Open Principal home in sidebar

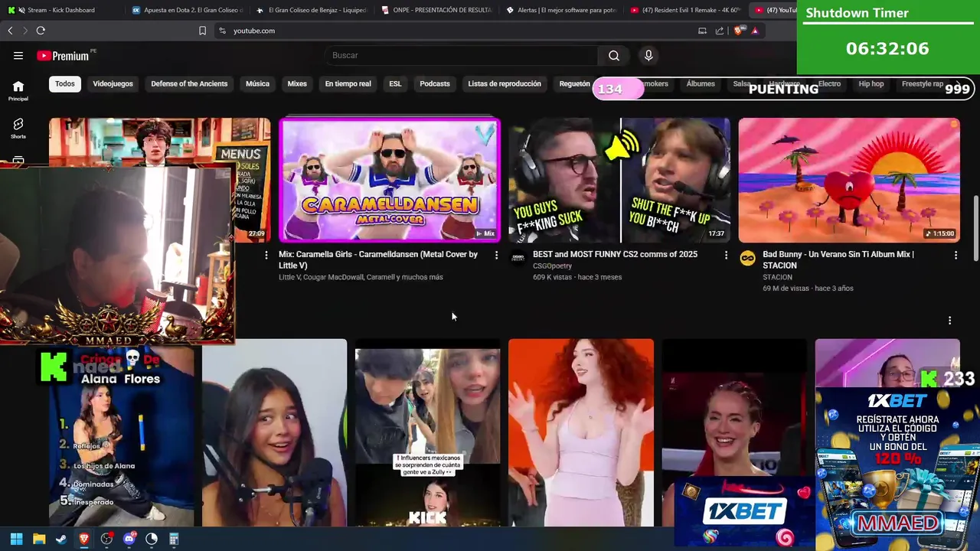pos(18,90)
